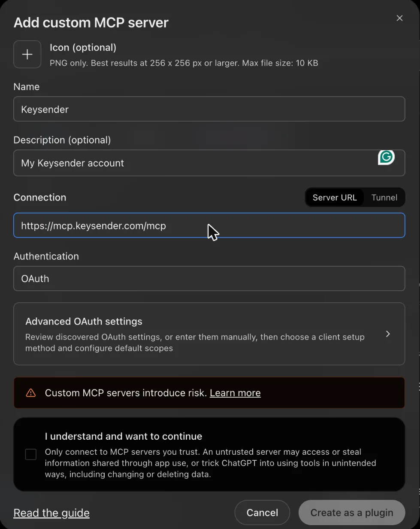Click the Add custom MCP server title
The image size is (420, 529).
coord(91,22)
